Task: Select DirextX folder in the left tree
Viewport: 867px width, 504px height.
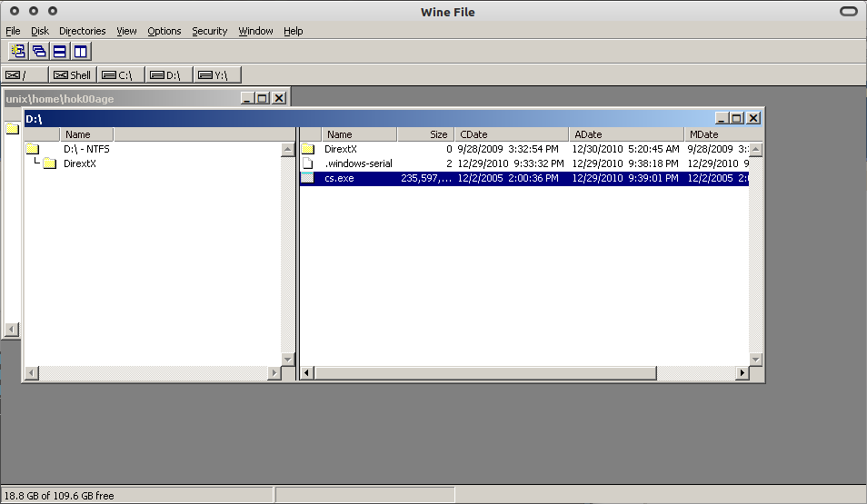Action: tap(79, 163)
